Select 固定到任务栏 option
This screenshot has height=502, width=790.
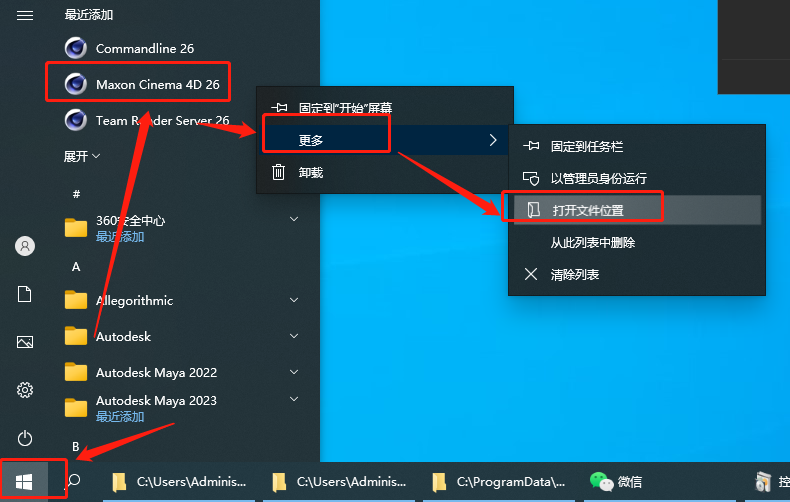tap(637, 147)
